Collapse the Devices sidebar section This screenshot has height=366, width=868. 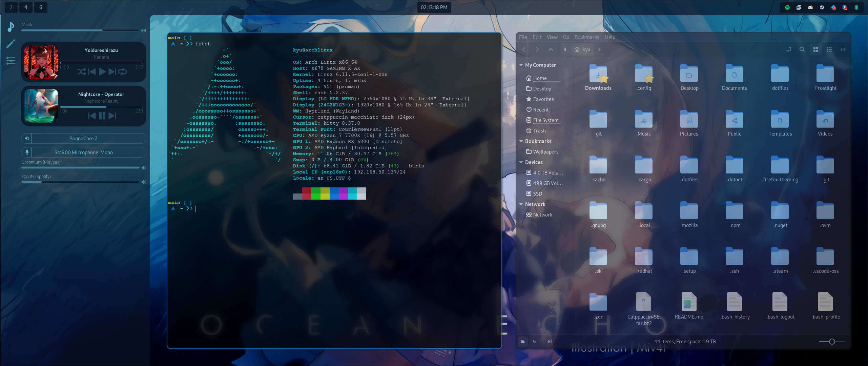(x=521, y=162)
